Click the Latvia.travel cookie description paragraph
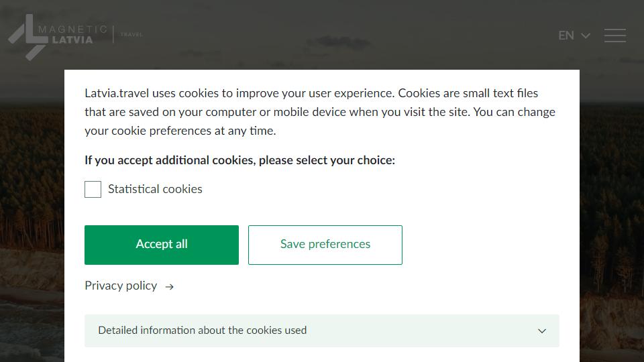Screen dimensions: 644x362 (320, 112)
